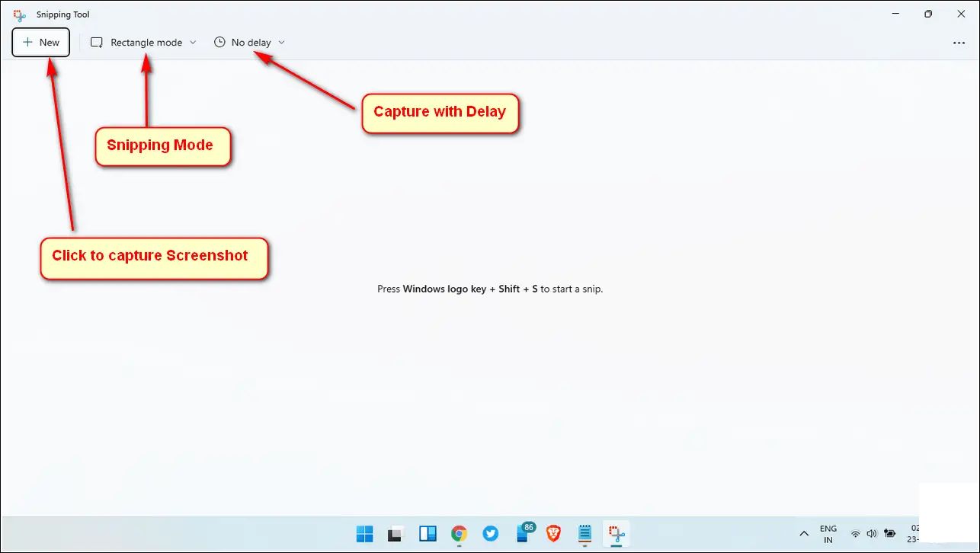Click the Snipping Tool title bar icon
The height and width of the screenshot is (553, 980).
tap(20, 14)
